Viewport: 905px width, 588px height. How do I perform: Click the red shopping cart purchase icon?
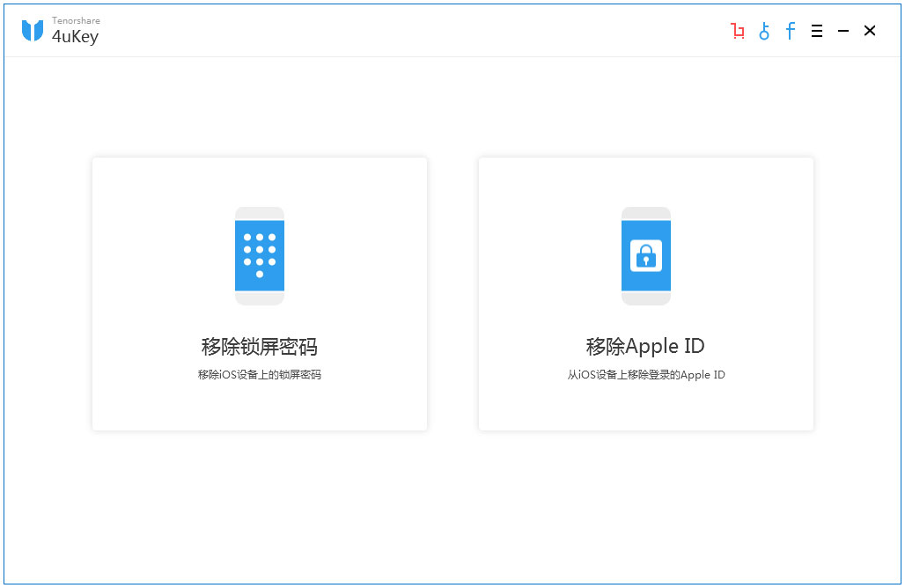click(x=738, y=31)
